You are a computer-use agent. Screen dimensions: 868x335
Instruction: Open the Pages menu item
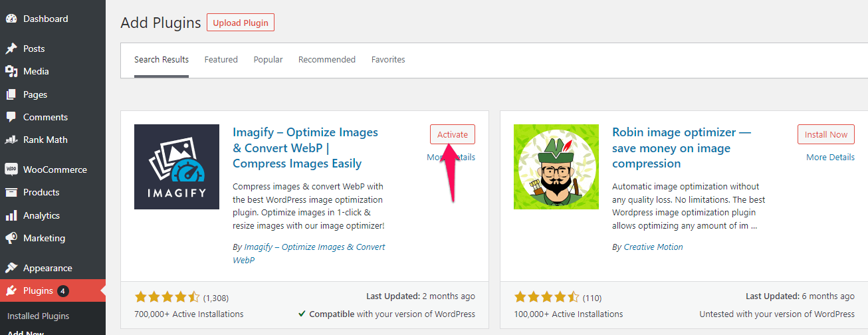(x=53, y=94)
